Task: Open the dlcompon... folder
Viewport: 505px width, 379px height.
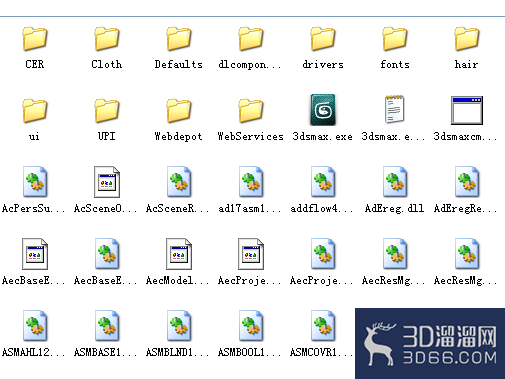Action: 251,39
